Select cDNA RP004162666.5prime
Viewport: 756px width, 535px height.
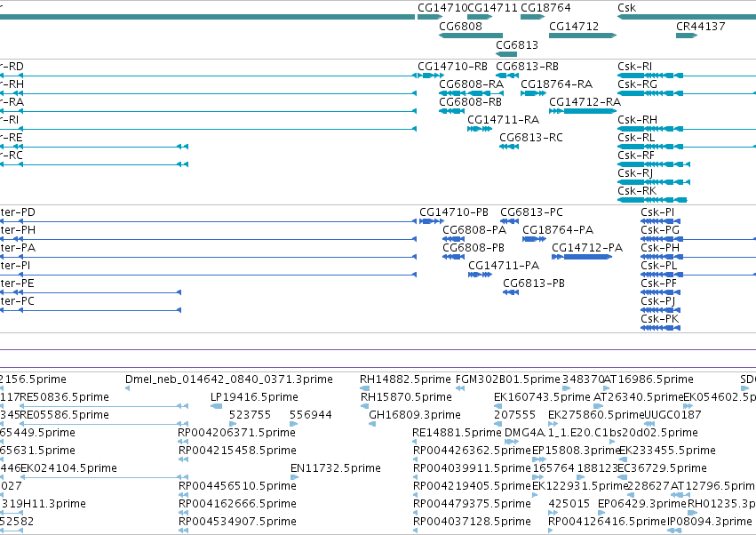click(237, 504)
